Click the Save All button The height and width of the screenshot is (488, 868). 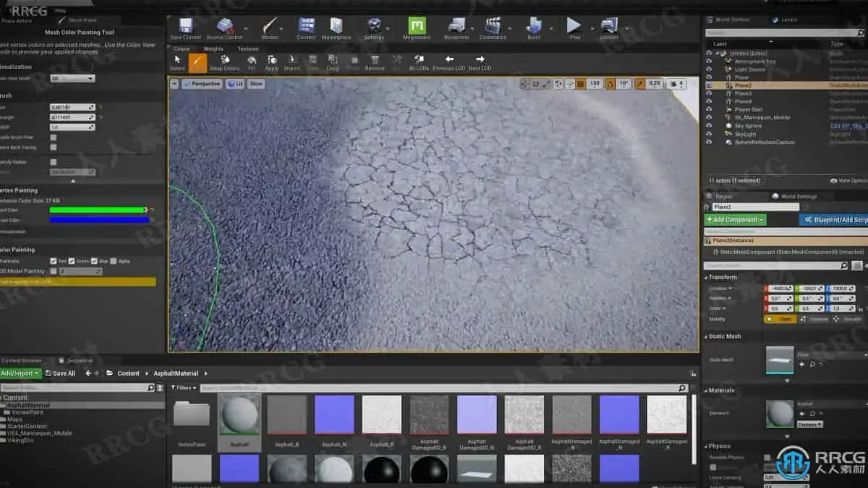pos(60,373)
